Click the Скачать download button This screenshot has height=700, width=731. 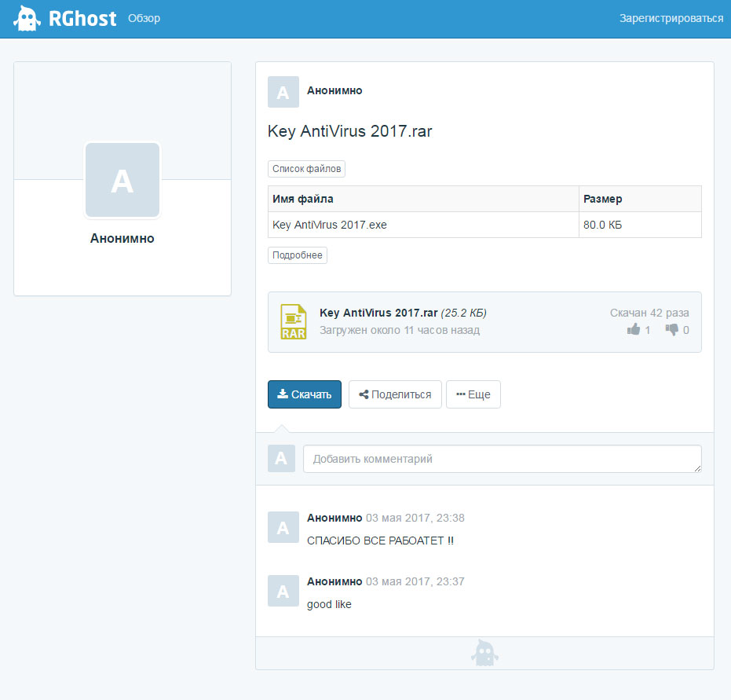click(x=305, y=394)
